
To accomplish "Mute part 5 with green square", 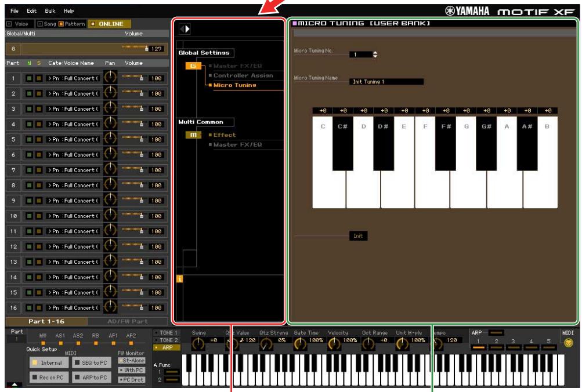I will click(x=29, y=139).
